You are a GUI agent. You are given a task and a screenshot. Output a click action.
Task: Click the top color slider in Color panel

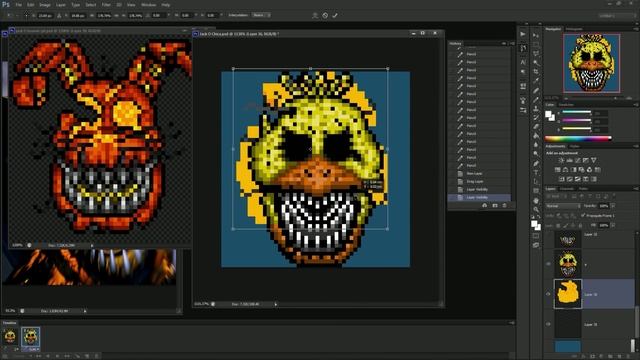[x=577, y=112]
